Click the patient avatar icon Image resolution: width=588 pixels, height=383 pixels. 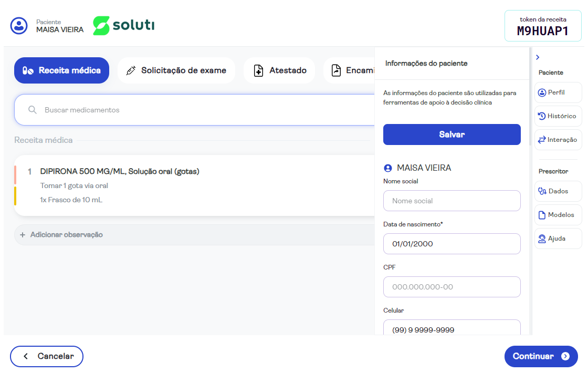pos(19,26)
